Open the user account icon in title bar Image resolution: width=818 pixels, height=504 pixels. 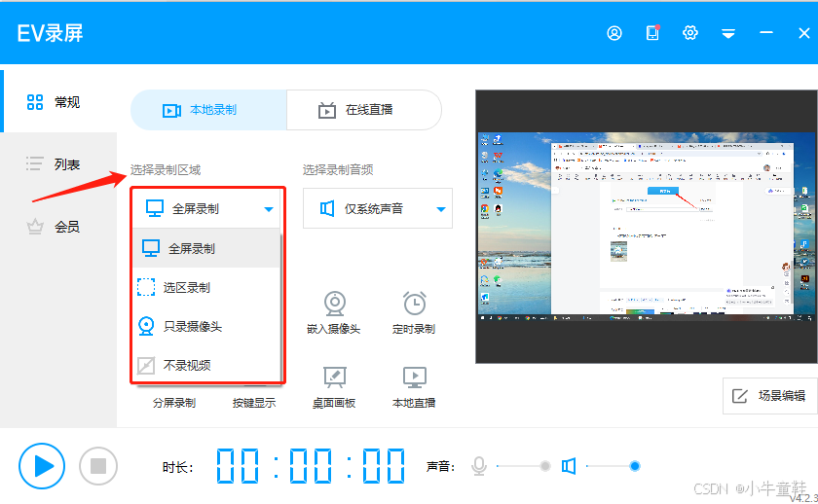614,33
